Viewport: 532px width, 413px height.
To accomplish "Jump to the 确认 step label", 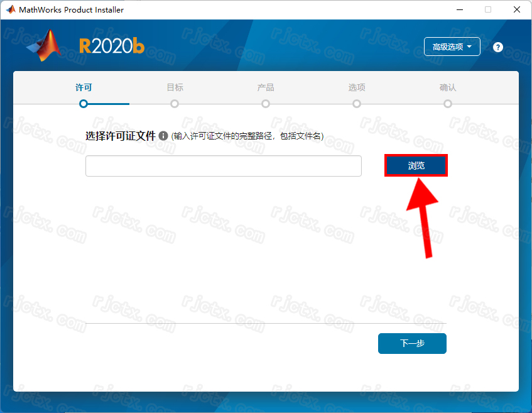I will point(448,88).
